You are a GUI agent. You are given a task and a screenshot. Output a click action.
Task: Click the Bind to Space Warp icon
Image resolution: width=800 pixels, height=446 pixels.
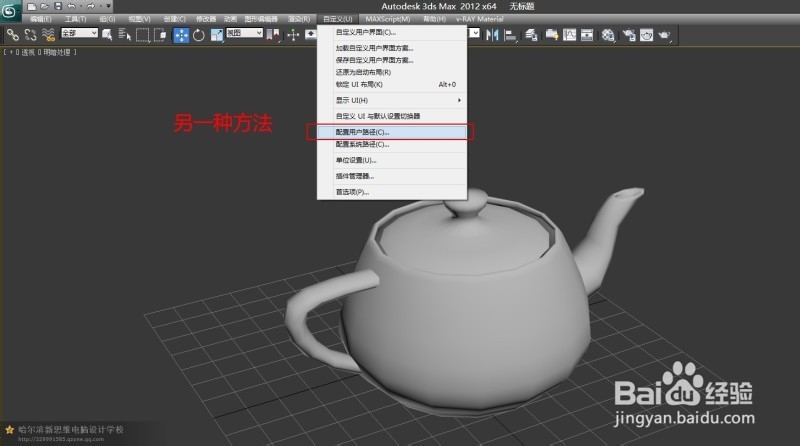(48, 34)
